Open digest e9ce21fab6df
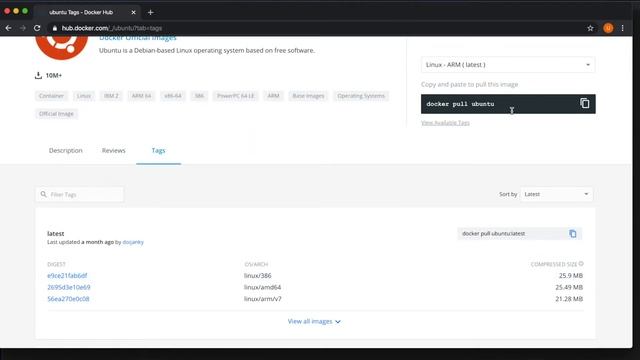Viewport: 640px width, 360px height. coord(67,276)
